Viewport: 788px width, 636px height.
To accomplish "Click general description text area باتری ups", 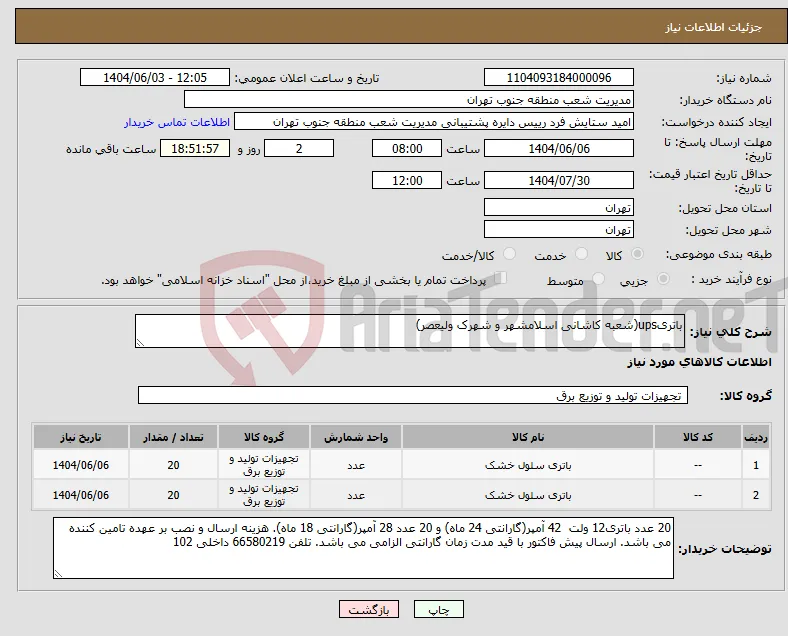I will pos(410,331).
